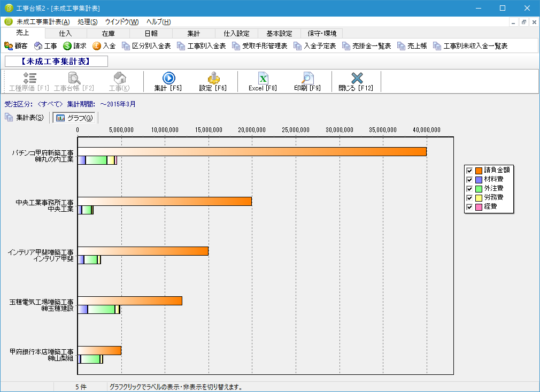Click blue 材料費 legend swatch

coord(479,180)
